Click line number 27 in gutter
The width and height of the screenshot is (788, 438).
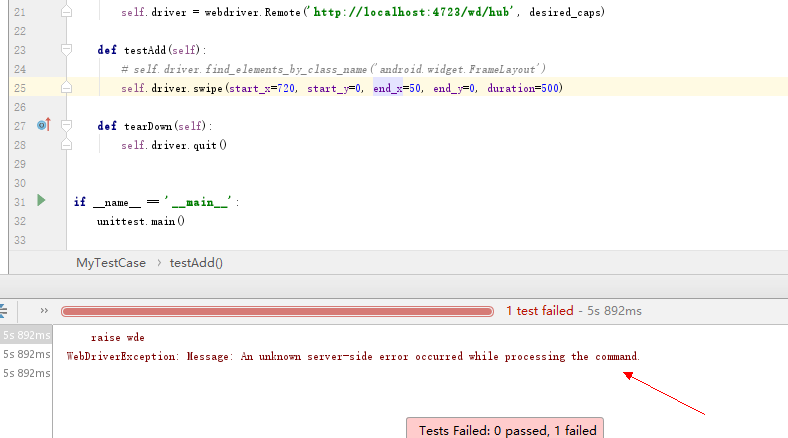coord(20,126)
